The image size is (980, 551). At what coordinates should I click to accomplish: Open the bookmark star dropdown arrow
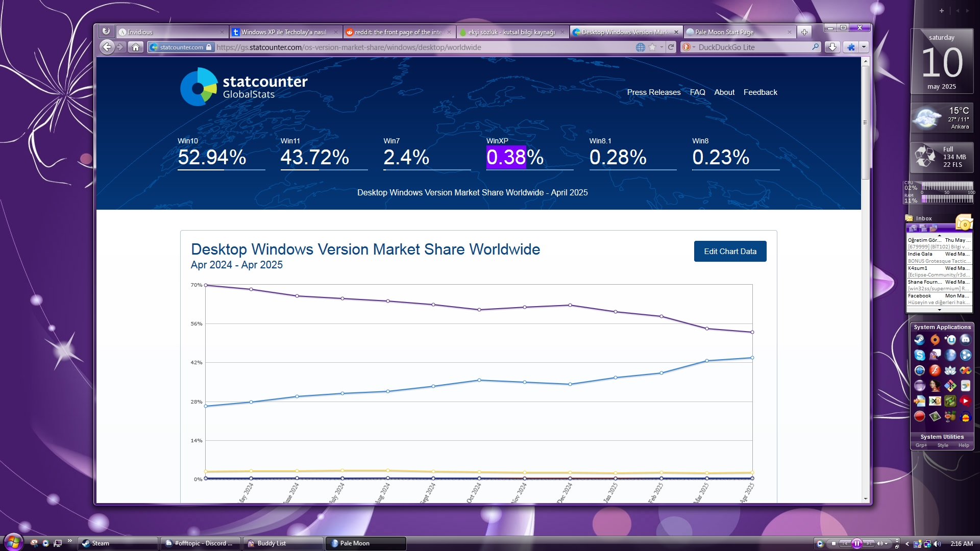661,47
